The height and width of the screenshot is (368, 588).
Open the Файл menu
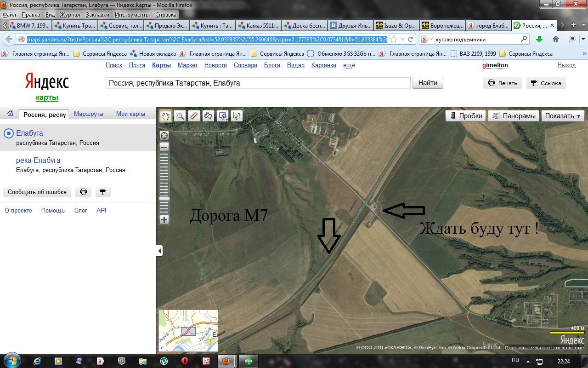tap(9, 14)
